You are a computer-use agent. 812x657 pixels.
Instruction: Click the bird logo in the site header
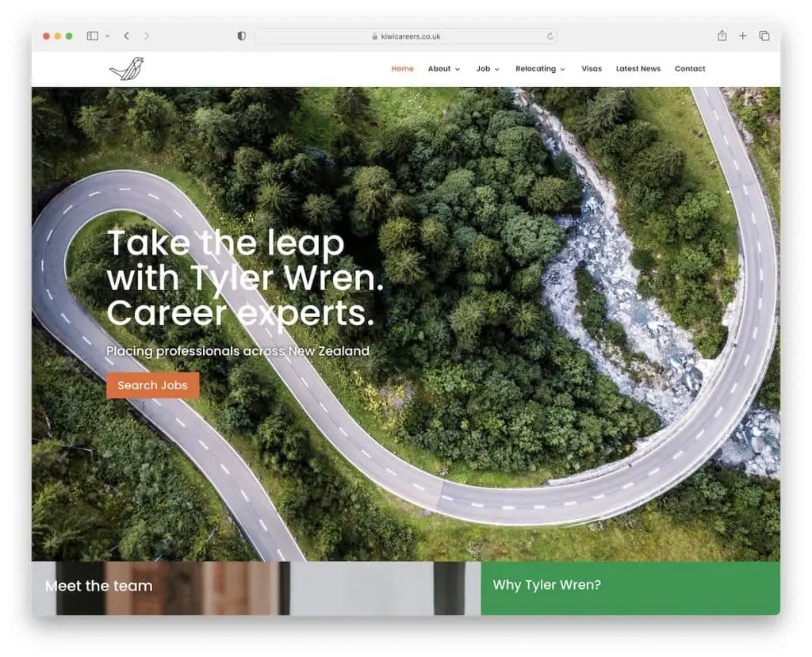127,69
